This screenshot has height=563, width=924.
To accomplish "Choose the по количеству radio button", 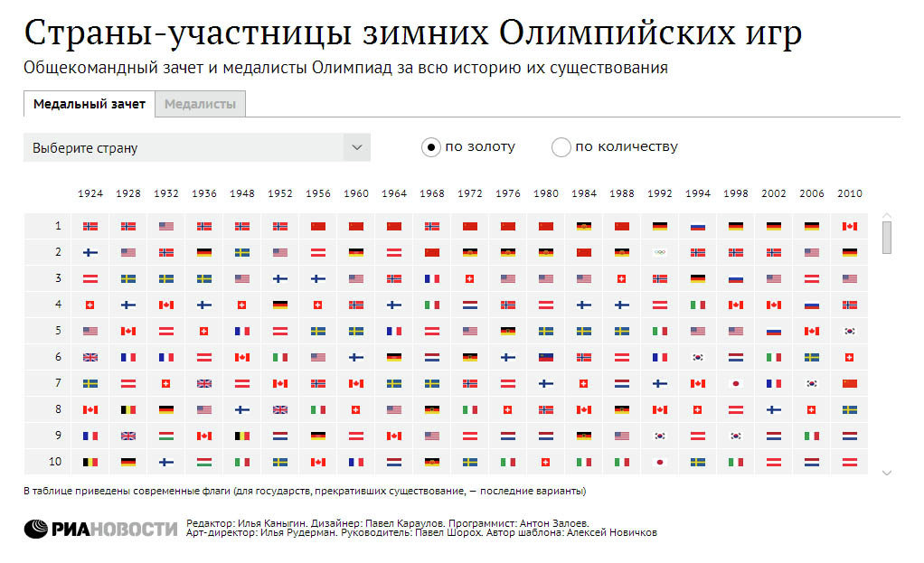I will tap(561, 147).
